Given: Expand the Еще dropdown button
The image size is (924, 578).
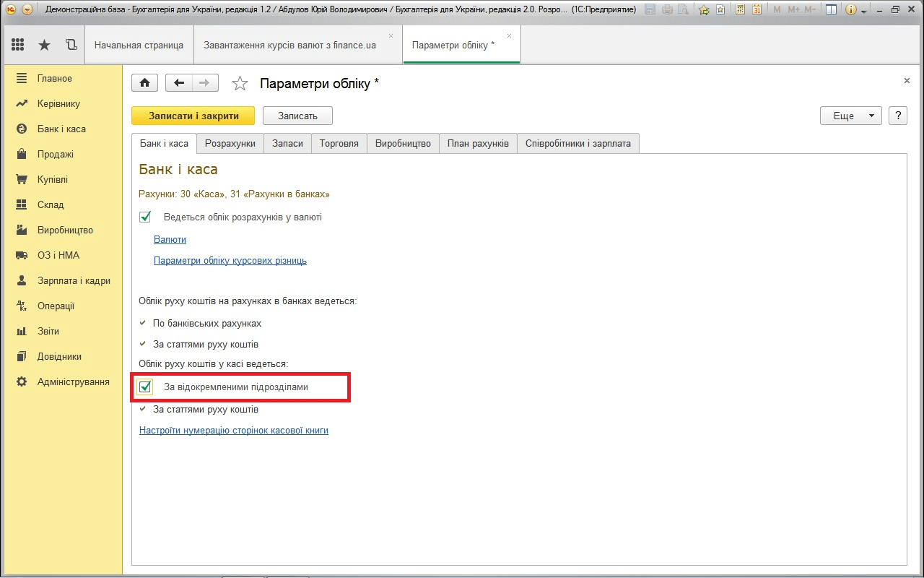Looking at the screenshot, I should pos(850,116).
